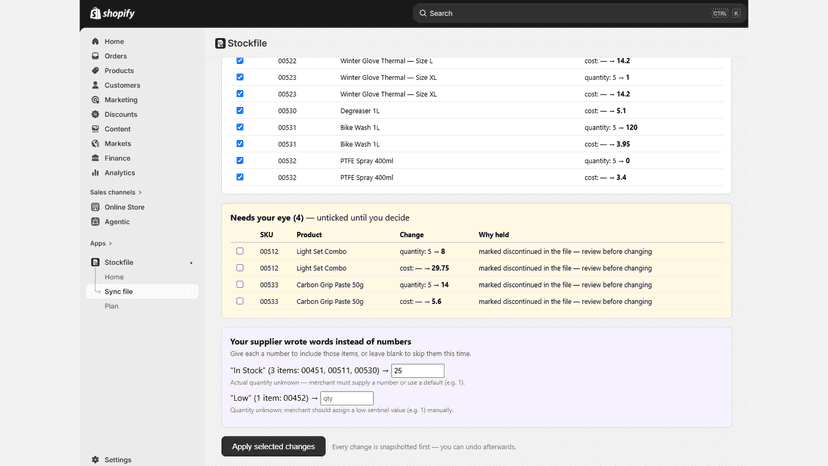Click the Shopify logo

click(x=112, y=13)
